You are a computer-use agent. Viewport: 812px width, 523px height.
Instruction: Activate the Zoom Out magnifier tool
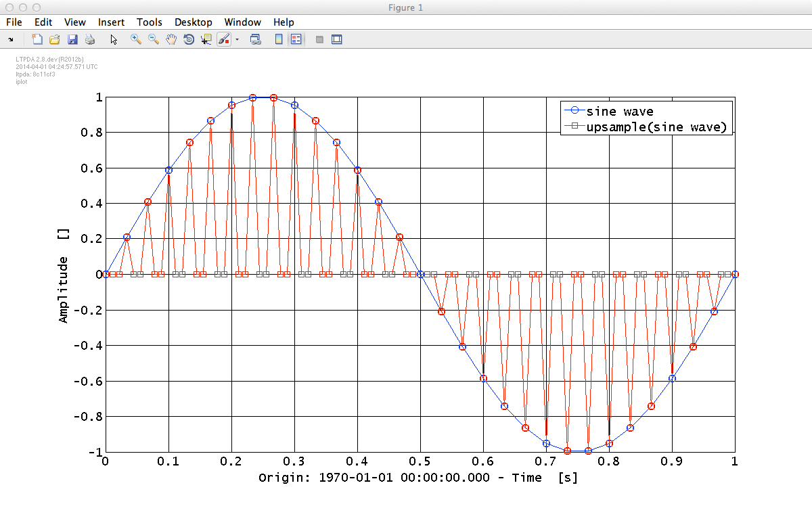point(154,39)
